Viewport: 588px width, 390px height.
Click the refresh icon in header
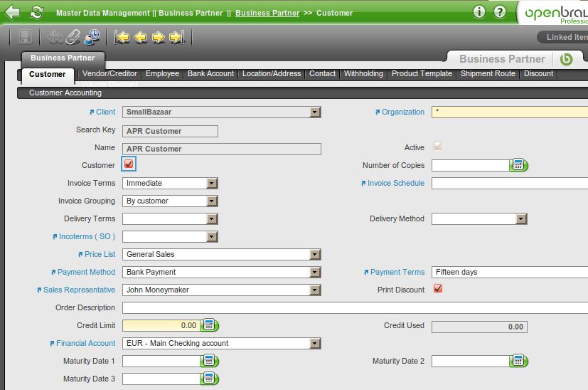tap(37, 12)
